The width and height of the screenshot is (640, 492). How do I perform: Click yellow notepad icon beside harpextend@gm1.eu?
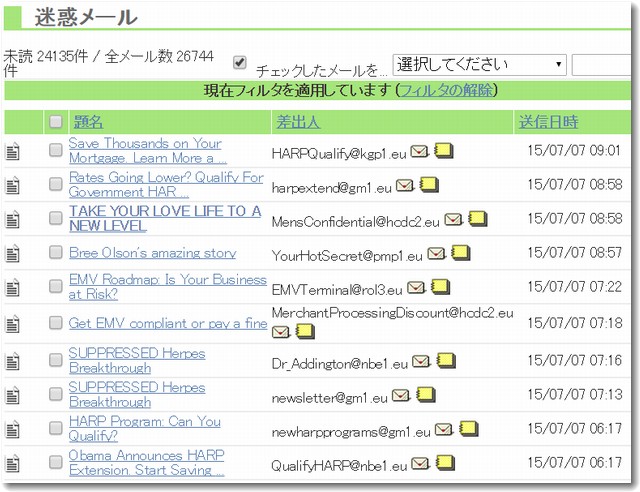tap(429, 185)
